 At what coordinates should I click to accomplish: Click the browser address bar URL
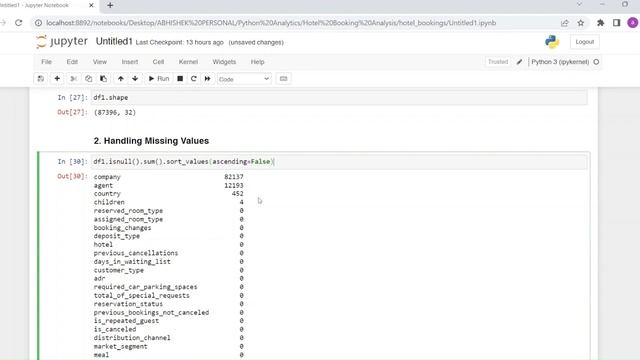point(271,23)
